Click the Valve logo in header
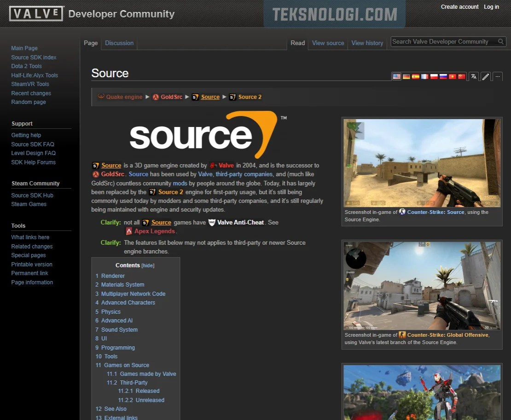This screenshot has width=511, height=420. (x=36, y=14)
